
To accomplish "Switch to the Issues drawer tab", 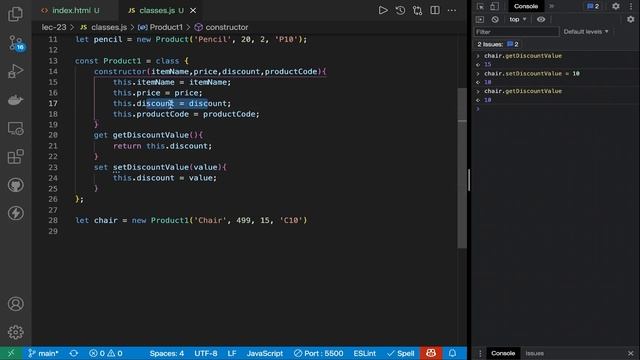I will tap(534, 353).
